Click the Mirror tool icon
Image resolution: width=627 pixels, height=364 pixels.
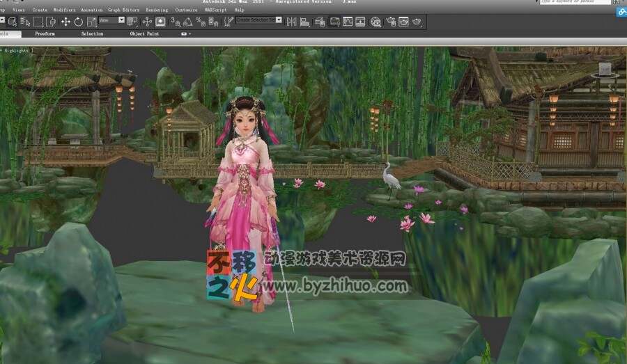point(291,22)
